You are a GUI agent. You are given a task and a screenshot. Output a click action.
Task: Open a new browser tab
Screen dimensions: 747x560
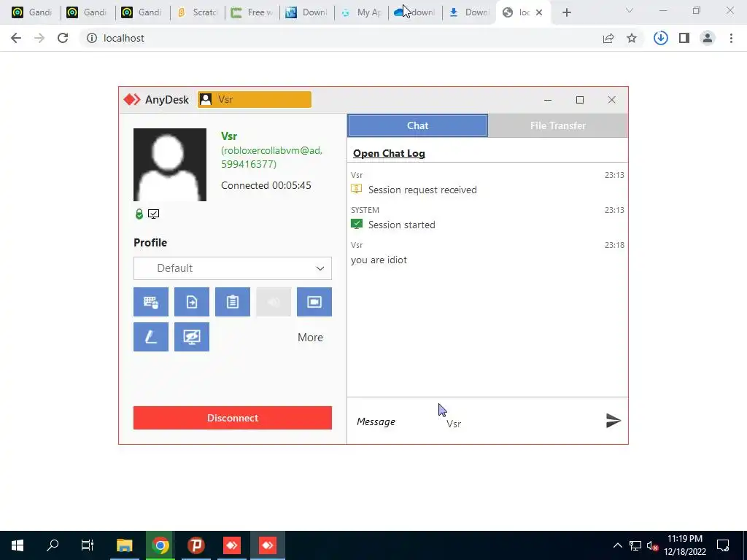tap(566, 13)
